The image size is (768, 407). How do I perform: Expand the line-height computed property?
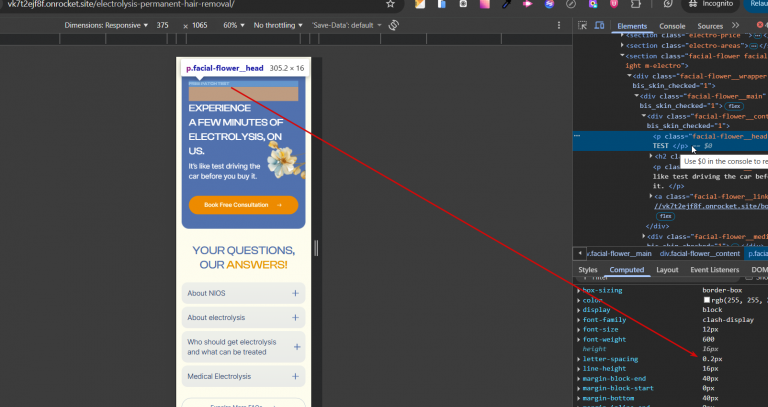pos(578,369)
